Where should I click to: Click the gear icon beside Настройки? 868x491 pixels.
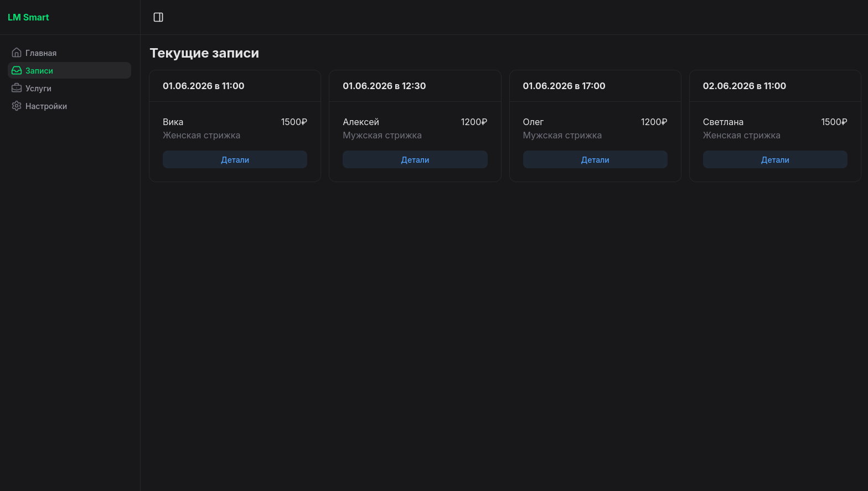coord(17,106)
